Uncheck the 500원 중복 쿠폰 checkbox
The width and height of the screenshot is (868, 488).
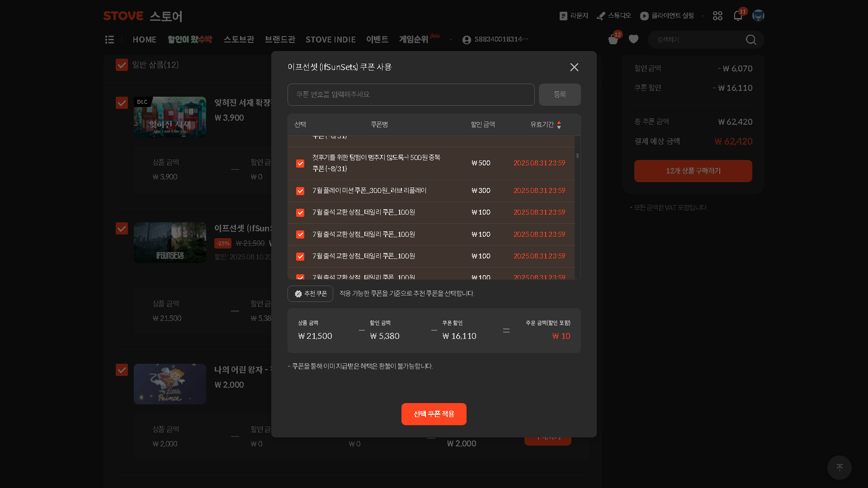[300, 164]
